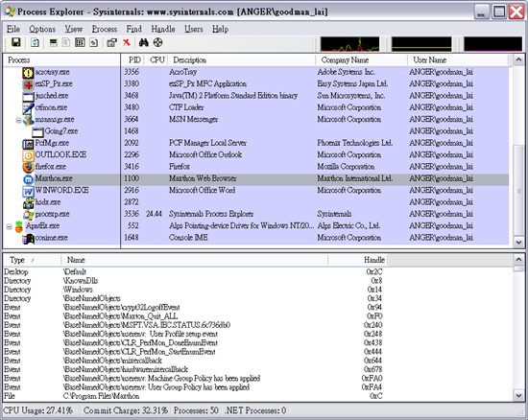Screen dimensions: 528x420
Task: Select Maxthon.exe process icon
Action: click(x=28, y=179)
